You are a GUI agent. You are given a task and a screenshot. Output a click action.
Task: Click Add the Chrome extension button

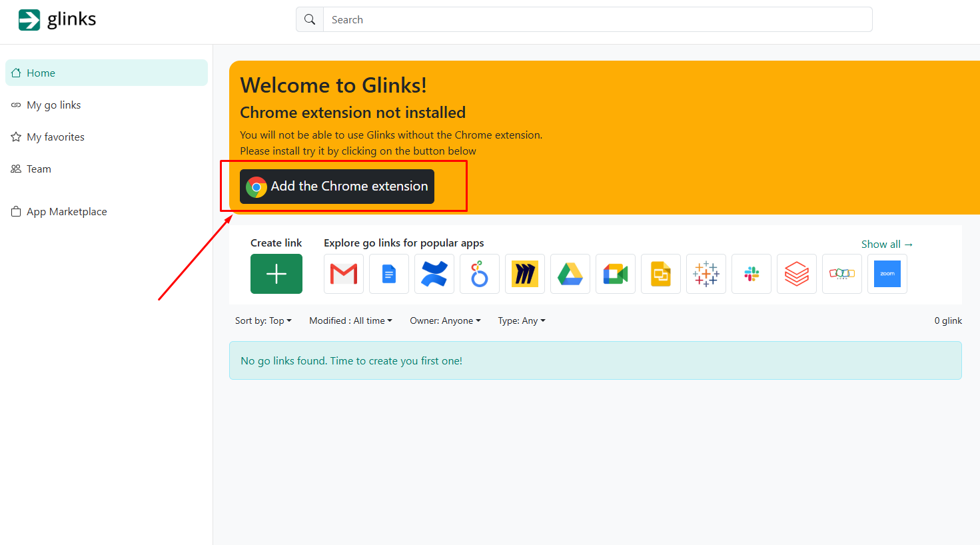(x=337, y=187)
